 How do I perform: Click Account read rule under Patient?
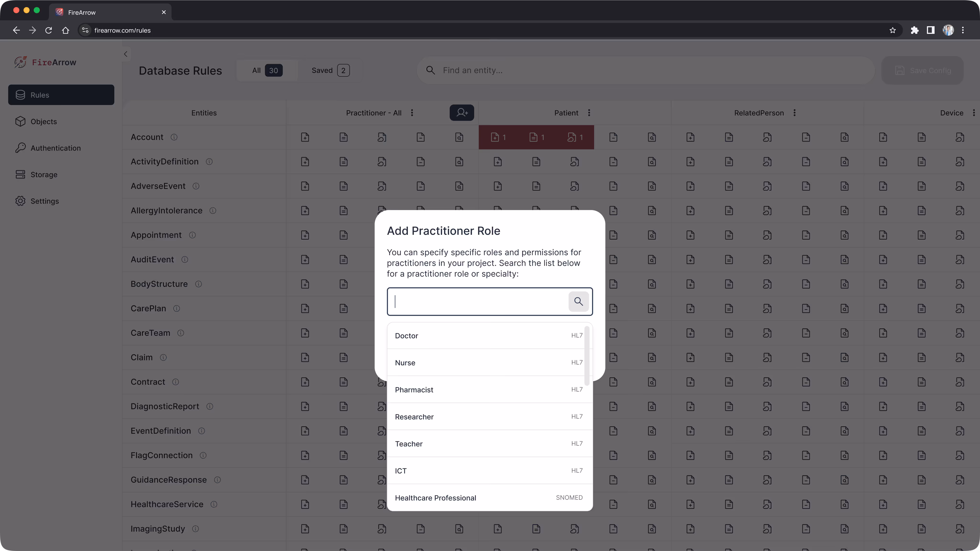click(x=536, y=137)
